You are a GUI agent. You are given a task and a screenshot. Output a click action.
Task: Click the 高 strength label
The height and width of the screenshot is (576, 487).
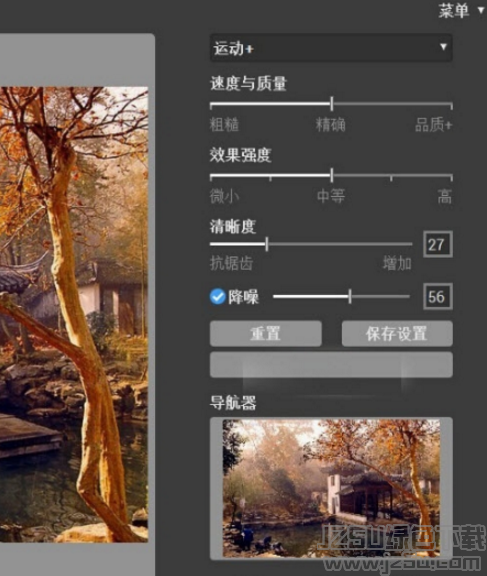tap(445, 197)
